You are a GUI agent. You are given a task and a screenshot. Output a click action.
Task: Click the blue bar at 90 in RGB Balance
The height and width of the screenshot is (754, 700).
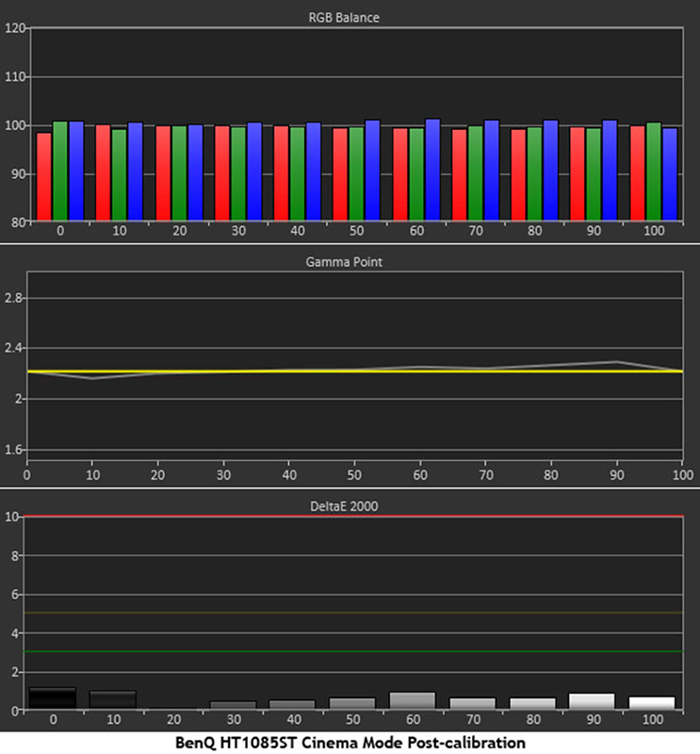[x=610, y=171]
